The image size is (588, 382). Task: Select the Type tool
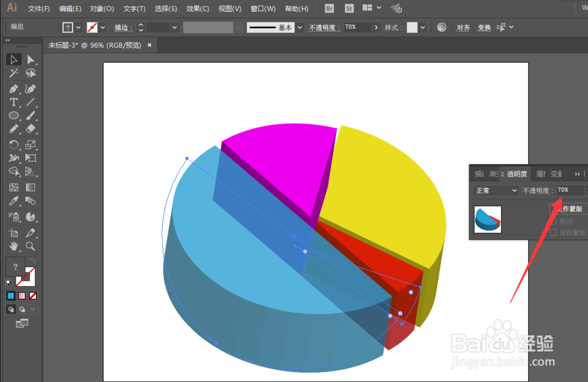tap(14, 102)
